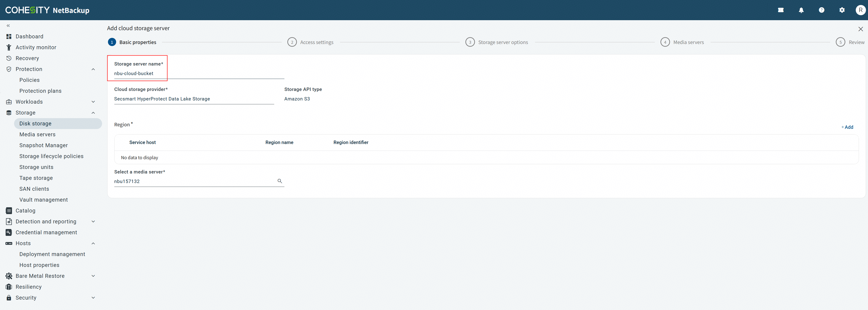Open Storage lifecycle policies
The width and height of the screenshot is (868, 310).
click(x=51, y=156)
